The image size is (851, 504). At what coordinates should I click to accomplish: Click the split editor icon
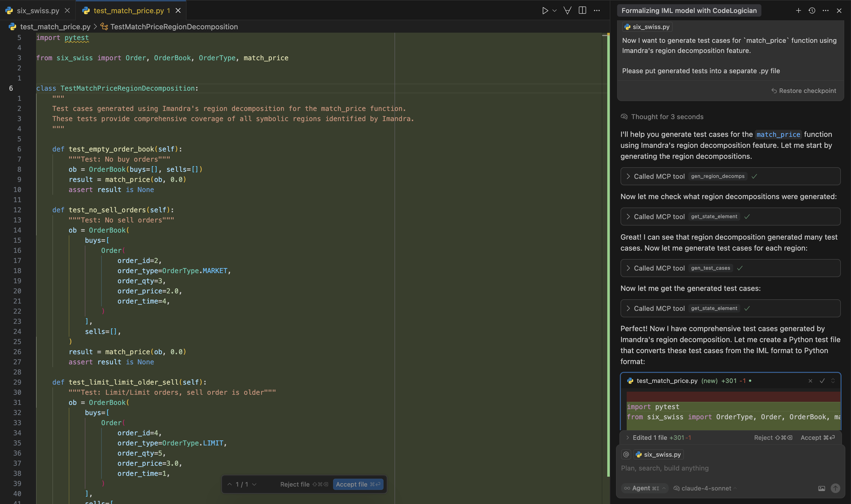pyautogui.click(x=582, y=10)
